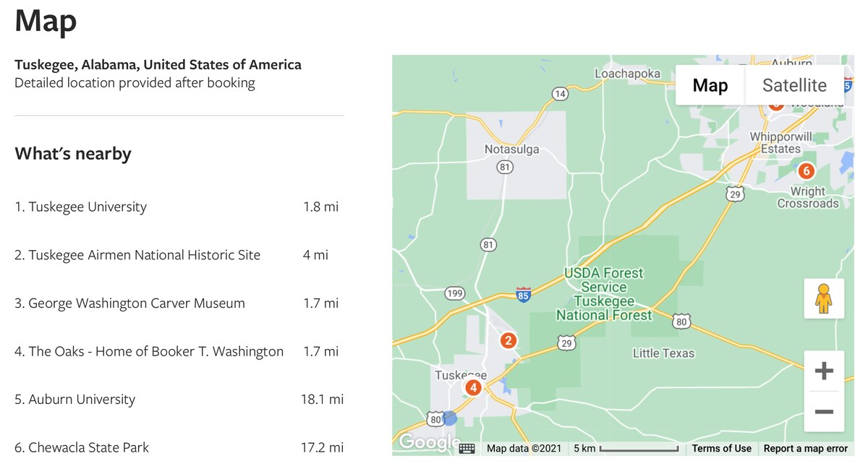Image resolution: width=868 pixels, height=469 pixels.
Task: Switch to Satellite view
Action: [x=794, y=85]
